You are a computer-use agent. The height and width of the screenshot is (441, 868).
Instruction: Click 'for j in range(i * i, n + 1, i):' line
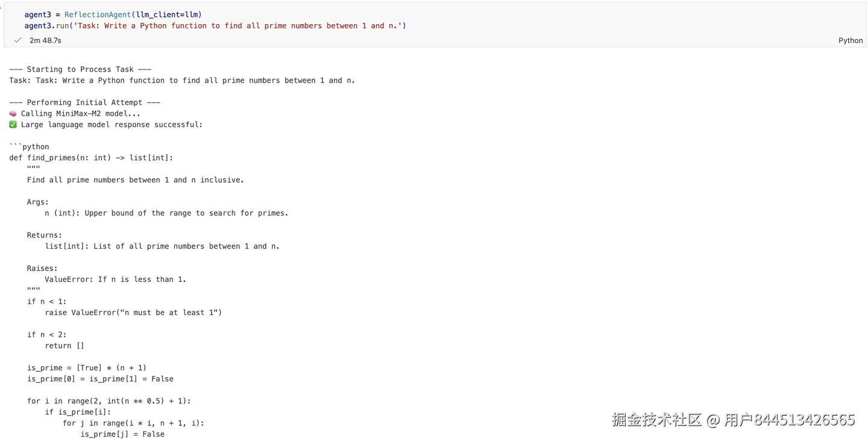pyautogui.click(x=133, y=423)
